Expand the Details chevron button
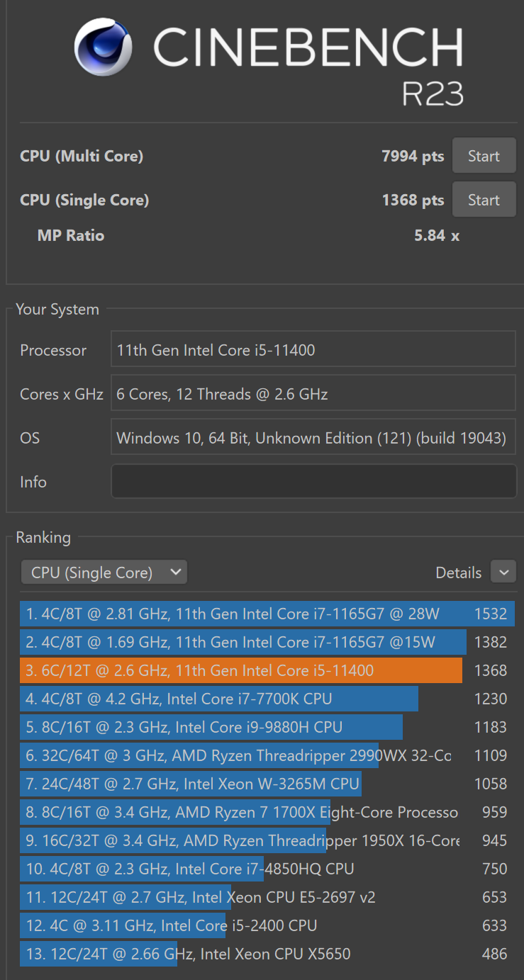 pyautogui.click(x=503, y=572)
